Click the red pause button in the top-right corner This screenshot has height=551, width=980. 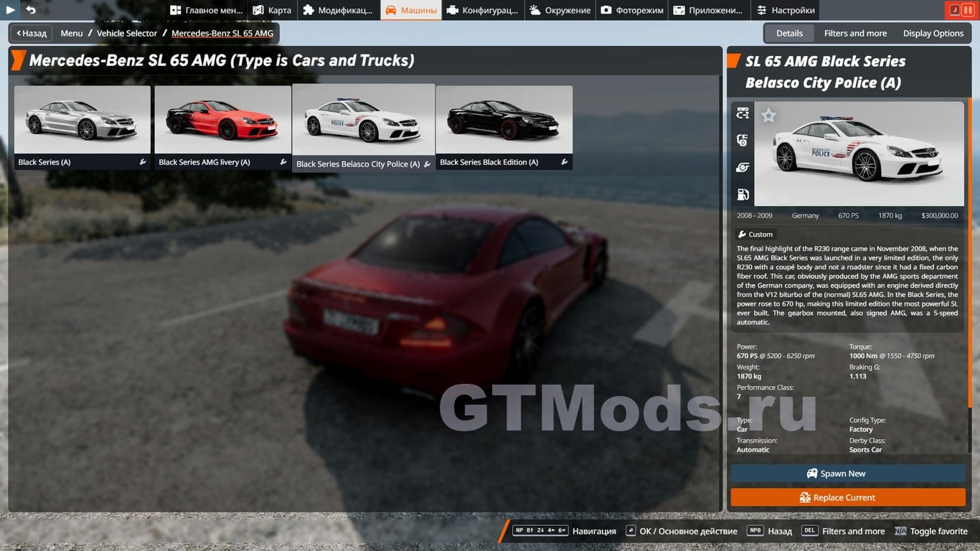tap(968, 10)
